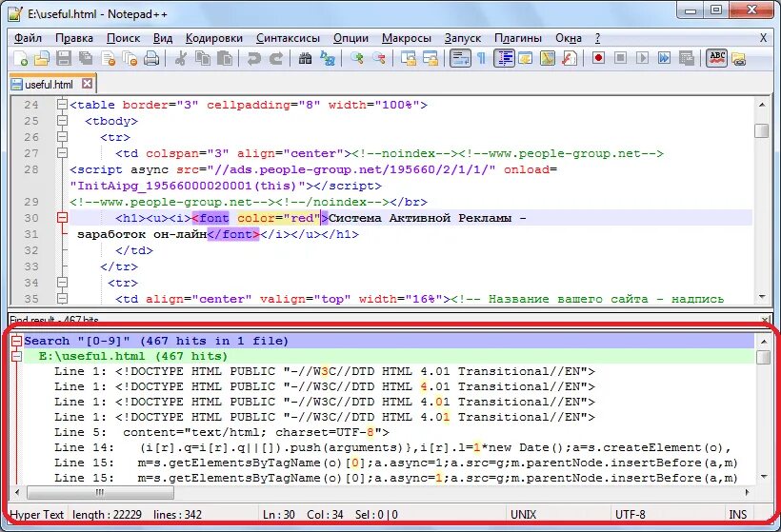781x532 pixels.
Task: Undo the last edit via the toolbar
Action: point(254,59)
